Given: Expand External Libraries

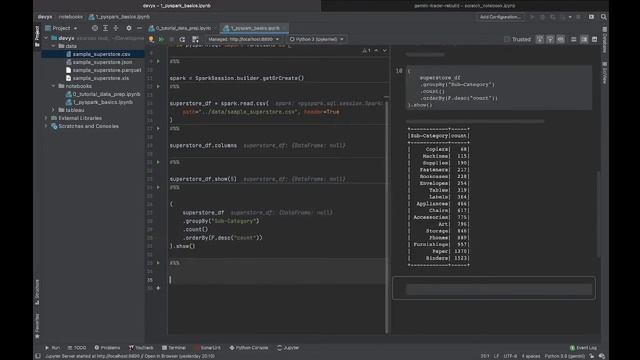Looking at the screenshot, I should pyautogui.click(x=46, y=118).
